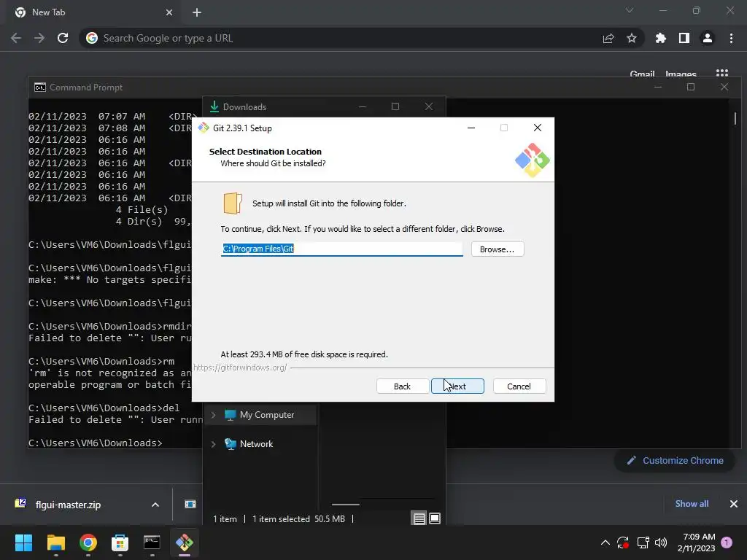This screenshot has height=560, width=747.
Task: Open the Gmail link
Action: [x=642, y=74]
